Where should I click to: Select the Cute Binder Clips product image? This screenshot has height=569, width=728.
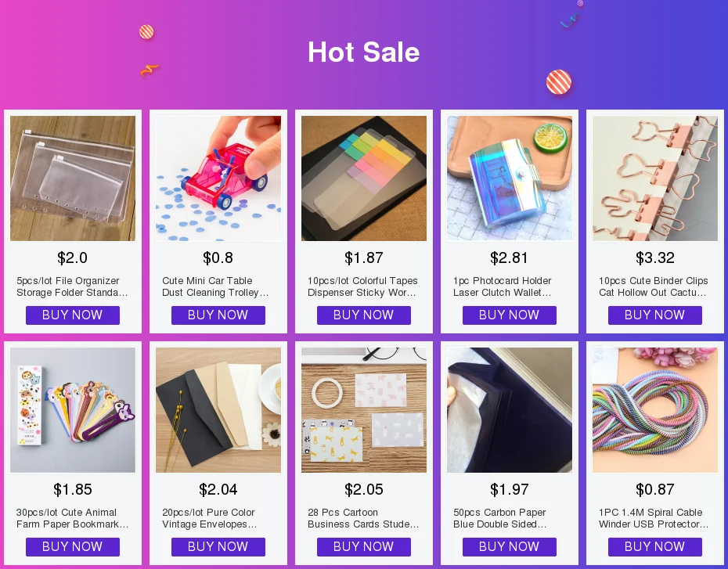(x=655, y=178)
